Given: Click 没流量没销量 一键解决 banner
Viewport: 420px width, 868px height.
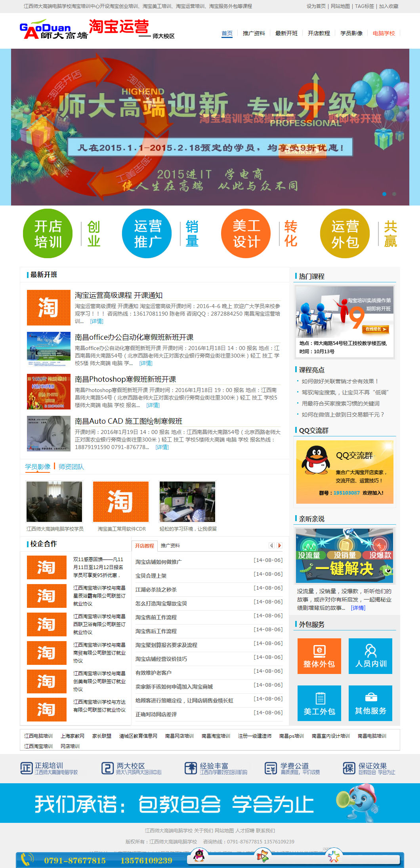Looking at the screenshot, I should (x=345, y=556).
